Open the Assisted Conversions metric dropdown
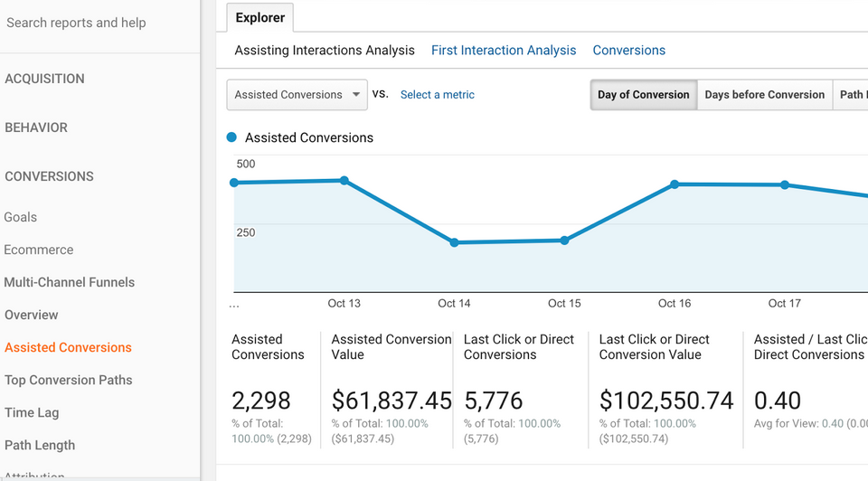The image size is (868, 481). click(297, 95)
